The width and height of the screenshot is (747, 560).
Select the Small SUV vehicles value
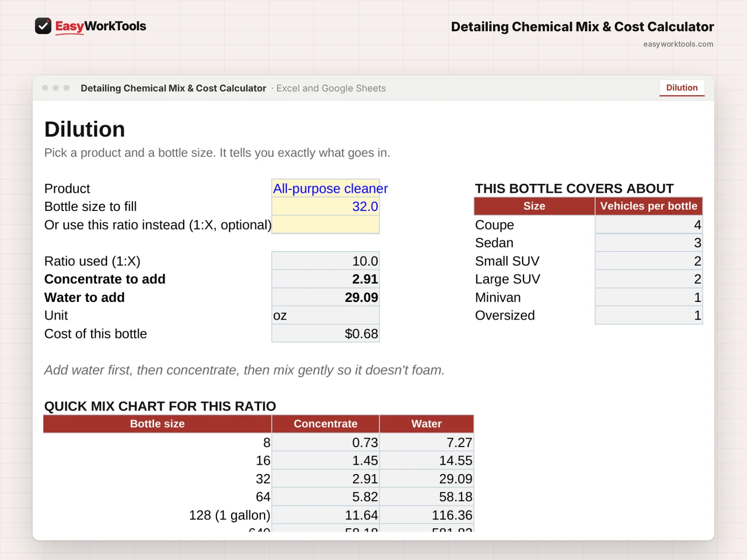pyautogui.click(x=648, y=261)
